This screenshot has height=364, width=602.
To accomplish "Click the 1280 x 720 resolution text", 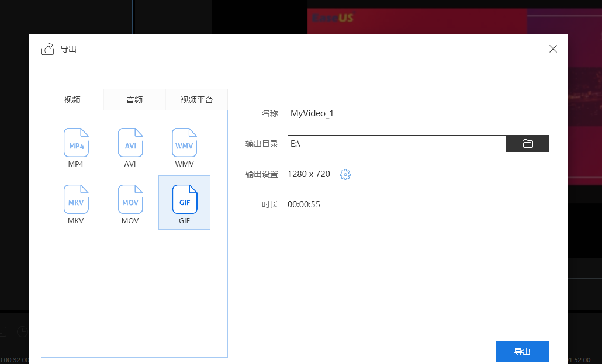I will pyautogui.click(x=309, y=174).
